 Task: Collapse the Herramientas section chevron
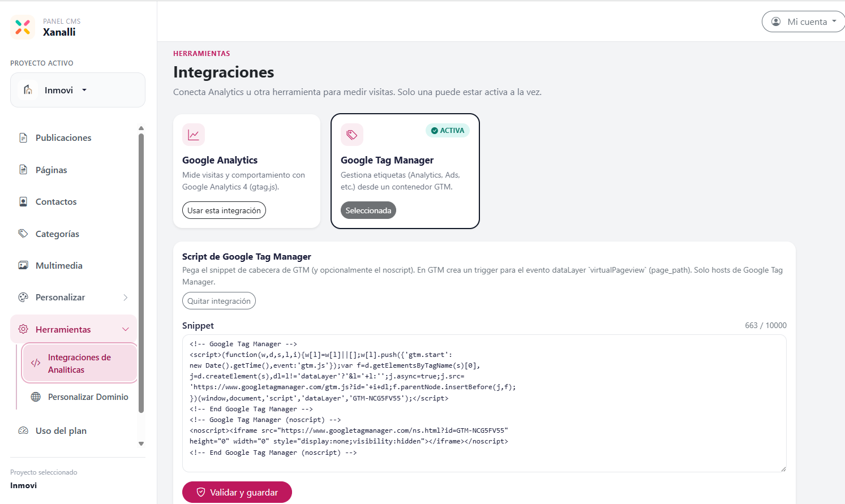[126, 329]
